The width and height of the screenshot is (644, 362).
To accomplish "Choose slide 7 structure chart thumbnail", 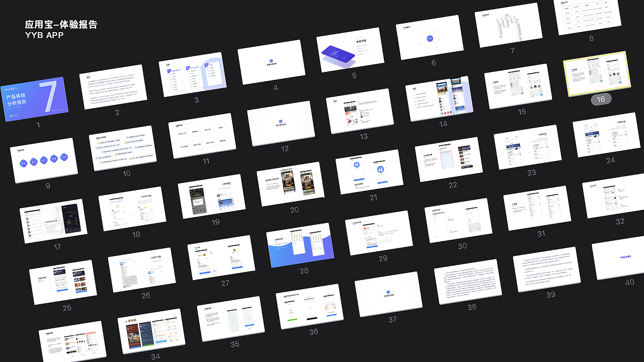I will pos(509,25).
